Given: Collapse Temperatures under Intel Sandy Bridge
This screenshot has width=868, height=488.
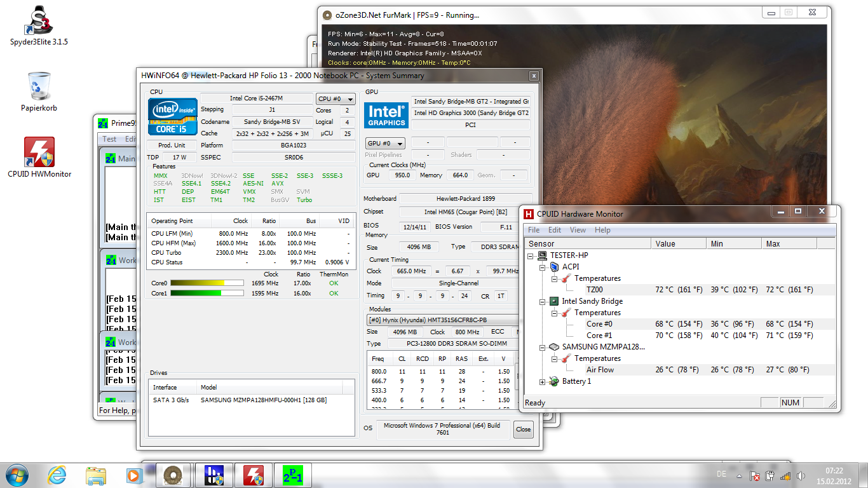Looking at the screenshot, I should pyautogui.click(x=555, y=313).
